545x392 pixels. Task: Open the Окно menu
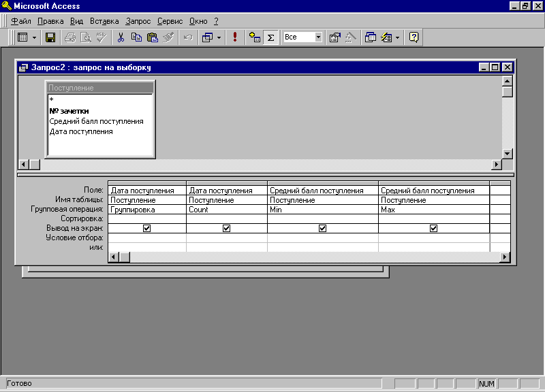coord(198,21)
